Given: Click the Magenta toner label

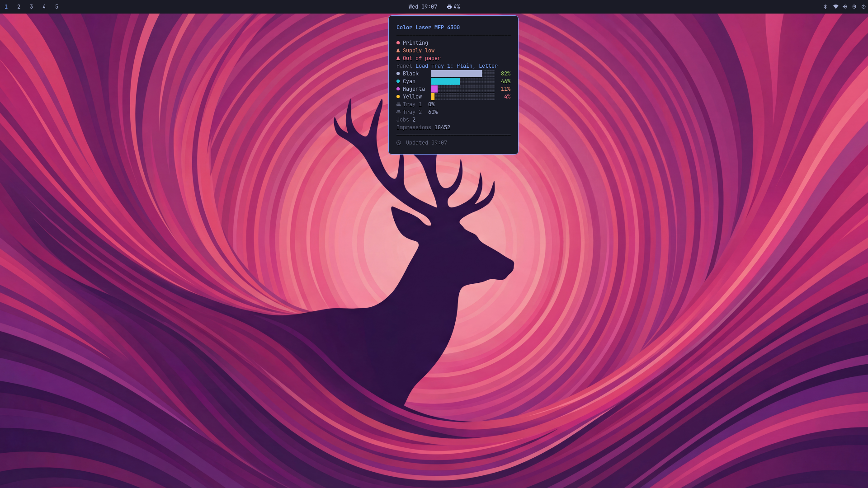Looking at the screenshot, I should (x=414, y=89).
